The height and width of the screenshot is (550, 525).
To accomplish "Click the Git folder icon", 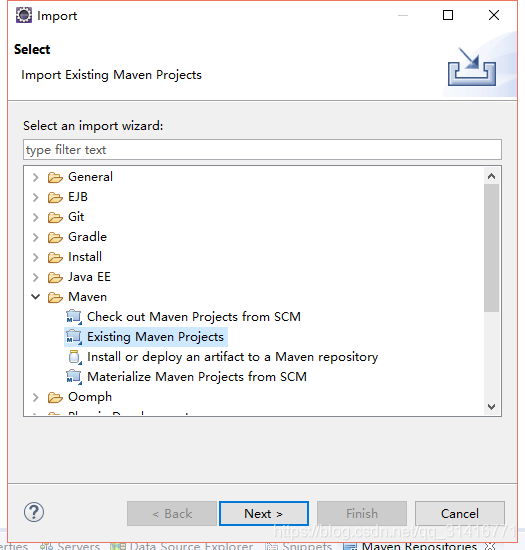I will 55,217.
